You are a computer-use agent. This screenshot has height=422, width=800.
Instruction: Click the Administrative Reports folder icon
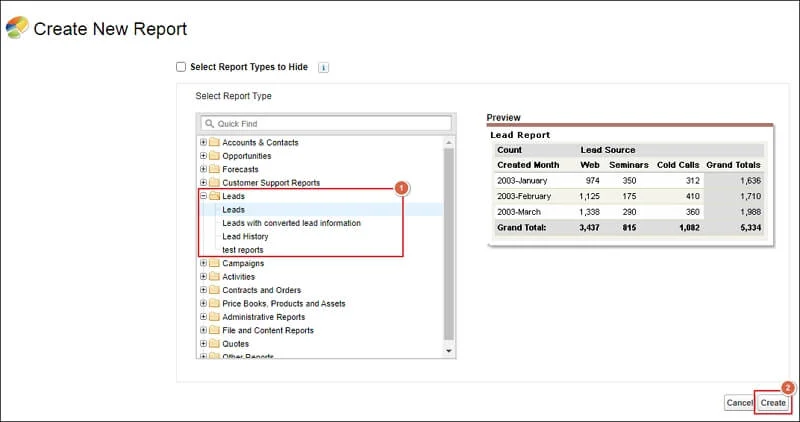(x=214, y=316)
